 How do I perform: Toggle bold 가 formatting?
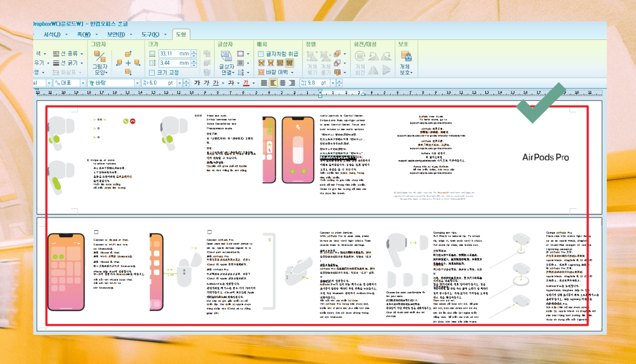point(197,83)
